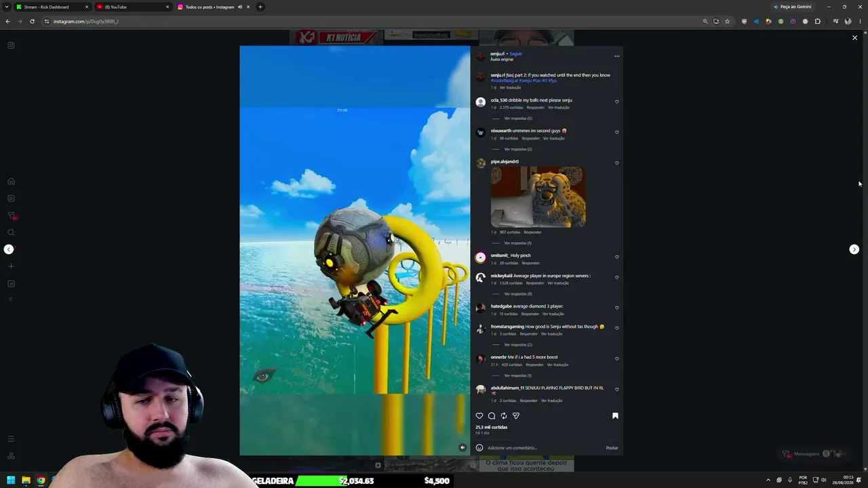
Task: Expand the 5 replies under ccla_530's comment
Action: tap(518, 119)
